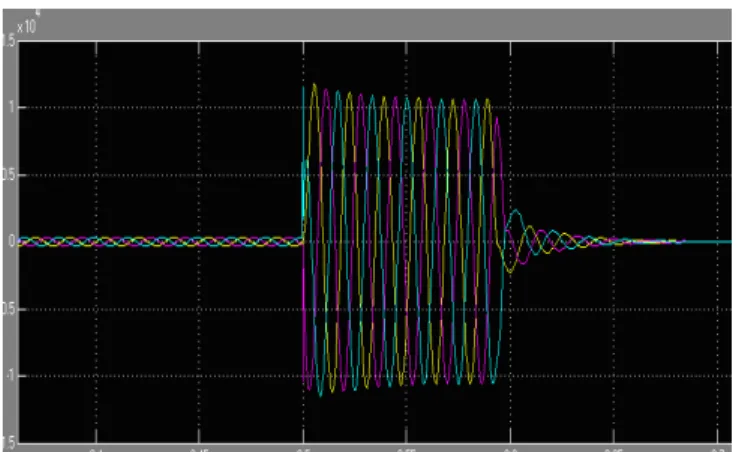Click the first yellow peak after fault onset
Image resolution: width=739 pixels, height=452 pixels.
(314, 86)
